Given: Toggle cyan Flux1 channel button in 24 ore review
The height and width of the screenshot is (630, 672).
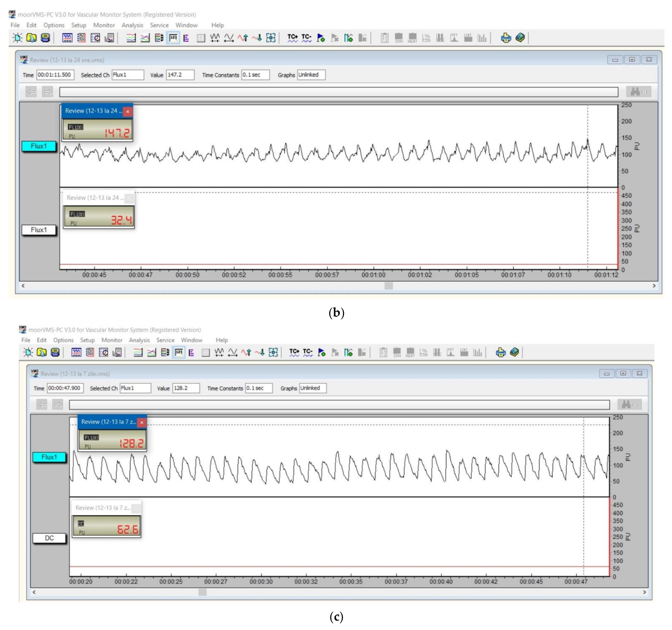Looking at the screenshot, I should pyautogui.click(x=39, y=146).
